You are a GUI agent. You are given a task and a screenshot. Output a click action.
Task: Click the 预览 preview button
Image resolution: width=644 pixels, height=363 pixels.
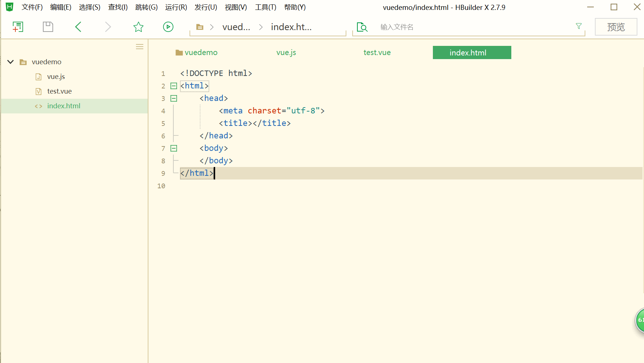click(x=615, y=26)
